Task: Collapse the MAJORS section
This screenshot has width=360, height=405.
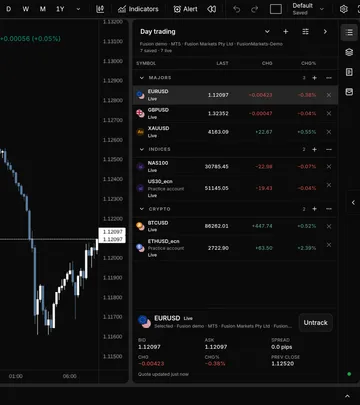Action: tap(142, 78)
